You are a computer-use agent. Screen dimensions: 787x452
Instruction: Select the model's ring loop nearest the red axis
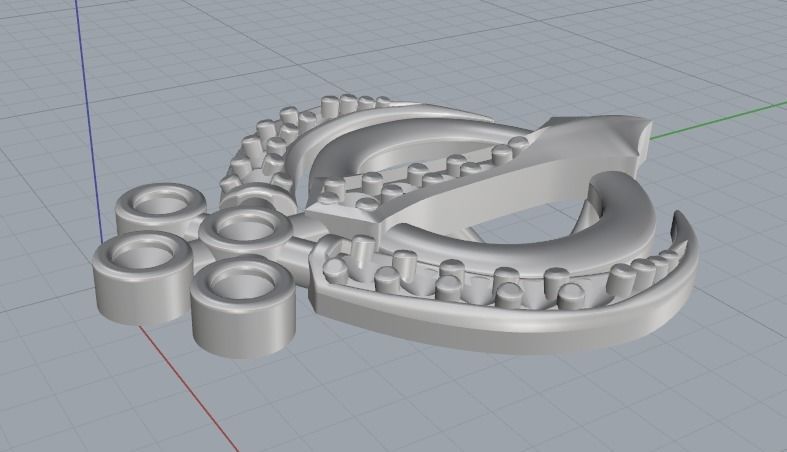click(143, 278)
